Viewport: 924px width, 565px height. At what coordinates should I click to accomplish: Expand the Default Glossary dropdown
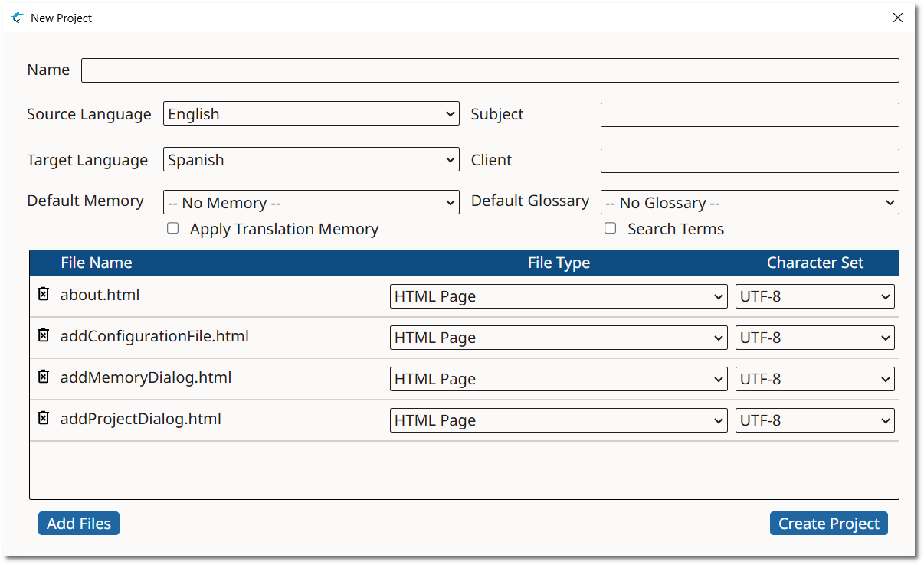[x=749, y=203]
